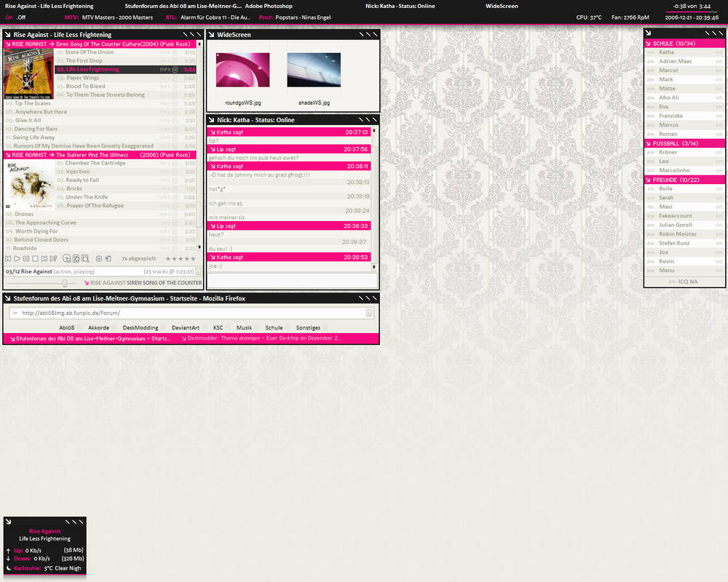
Task: Rate the song with the fifth star
Action: click(193, 259)
